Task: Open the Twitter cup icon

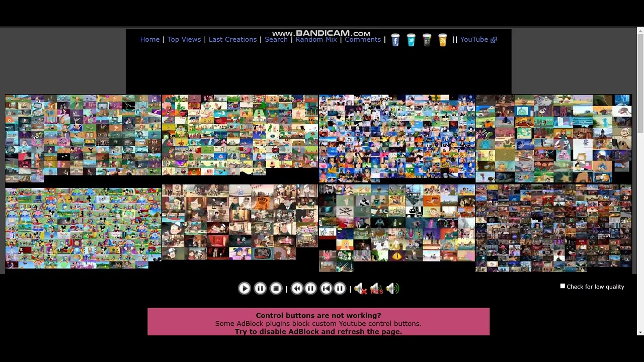Action: click(x=411, y=40)
